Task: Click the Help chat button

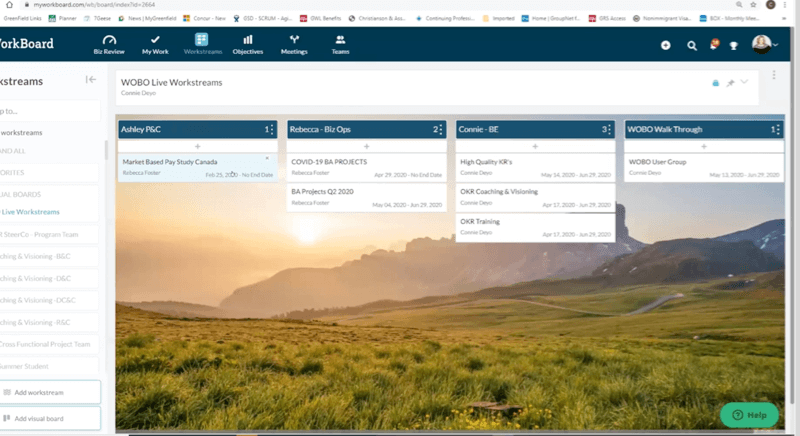Action: [x=749, y=415]
